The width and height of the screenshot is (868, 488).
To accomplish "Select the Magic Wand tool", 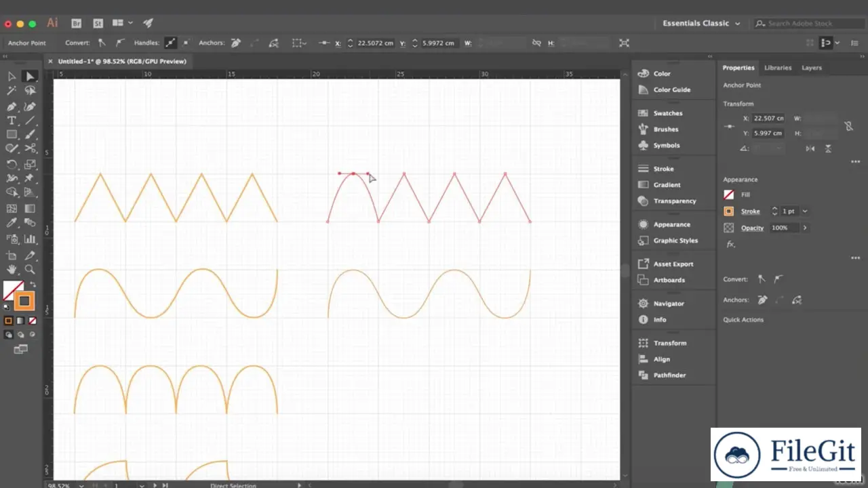I will tap(12, 91).
